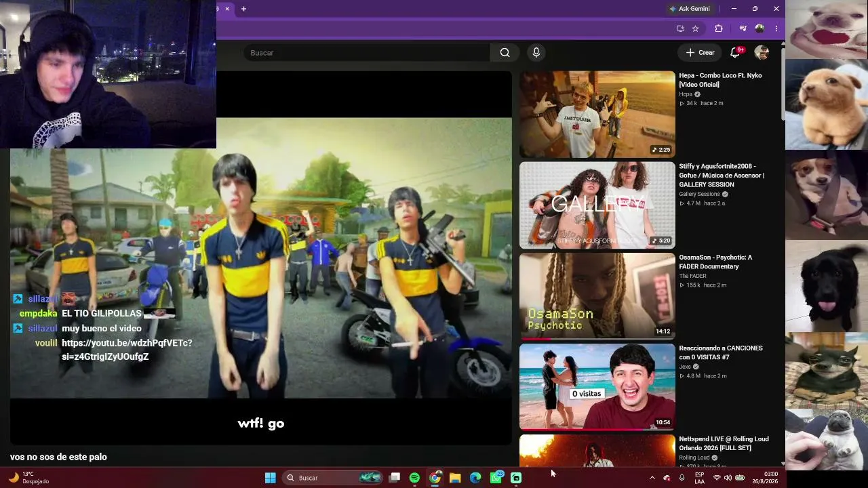868x488 pixels.
Task: Show hidden system tray icons
Action: [652, 478]
